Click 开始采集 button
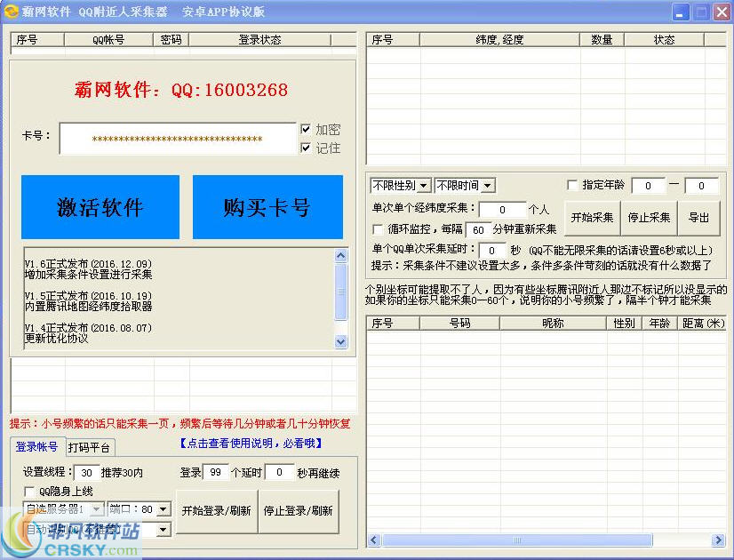Image resolution: width=734 pixels, height=560 pixels. click(x=592, y=218)
